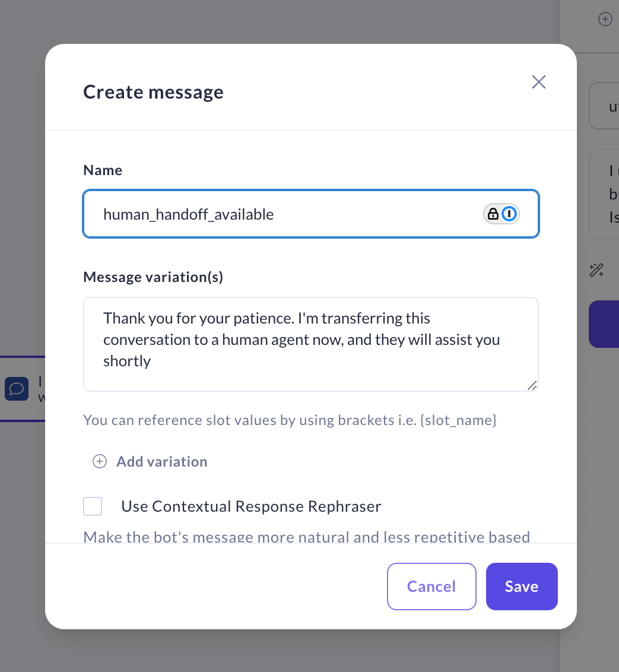Toggle the 1Password badge in the name input

[508, 214]
